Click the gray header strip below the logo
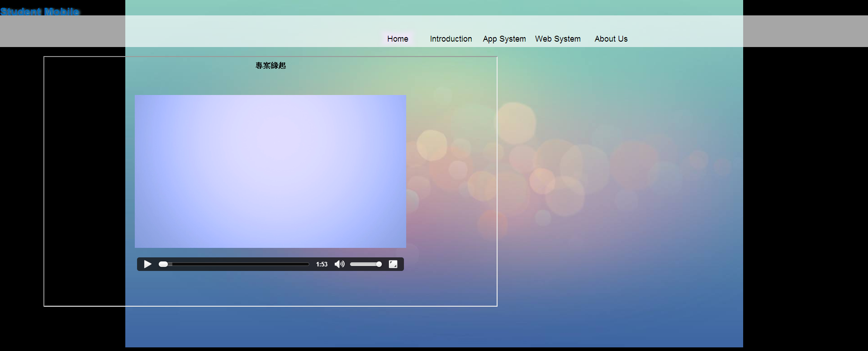868x351 pixels. point(62,32)
